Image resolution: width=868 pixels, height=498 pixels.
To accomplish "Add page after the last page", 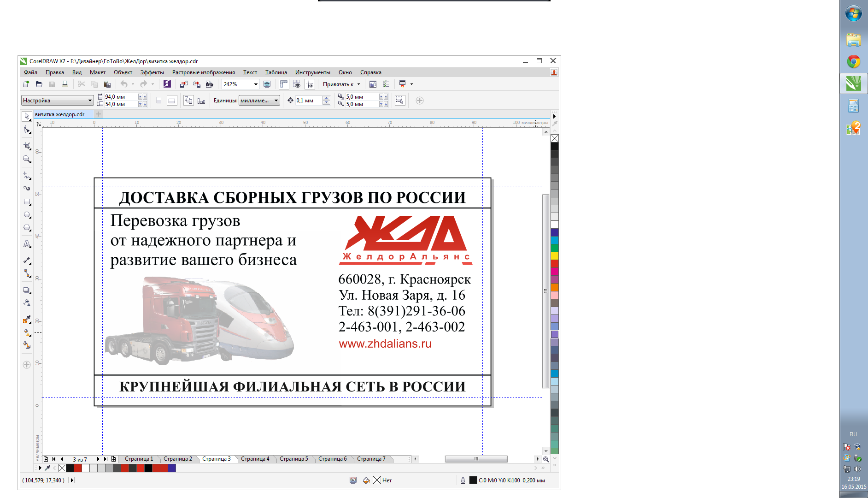I will [113, 459].
